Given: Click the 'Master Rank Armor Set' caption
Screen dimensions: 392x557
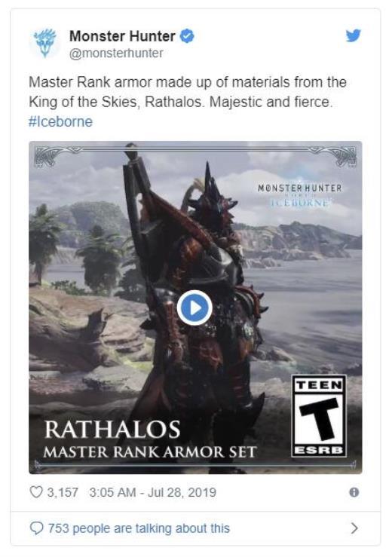Looking at the screenshot, I should coord(149,452).
